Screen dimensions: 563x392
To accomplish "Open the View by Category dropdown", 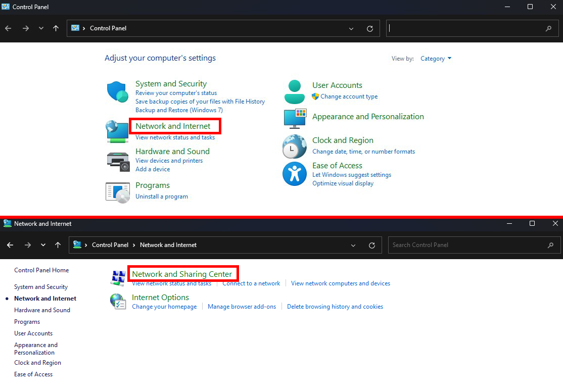I will tap(436, 59).
